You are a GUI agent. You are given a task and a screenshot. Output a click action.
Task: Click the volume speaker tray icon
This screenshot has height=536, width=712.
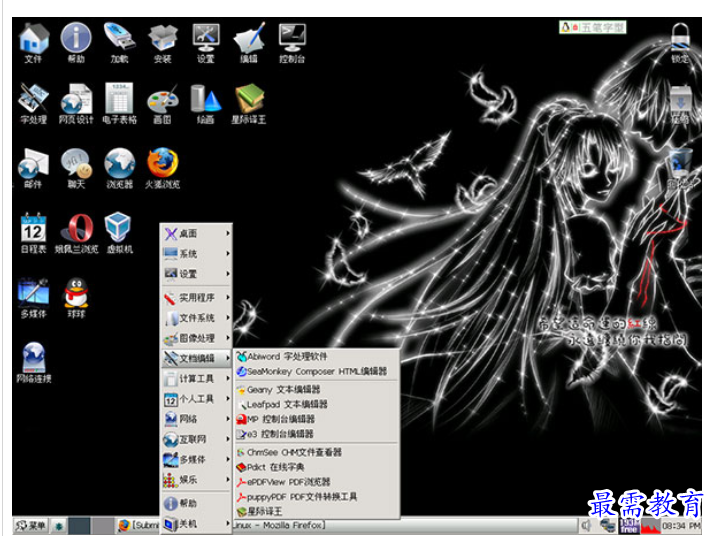[586, 526]
